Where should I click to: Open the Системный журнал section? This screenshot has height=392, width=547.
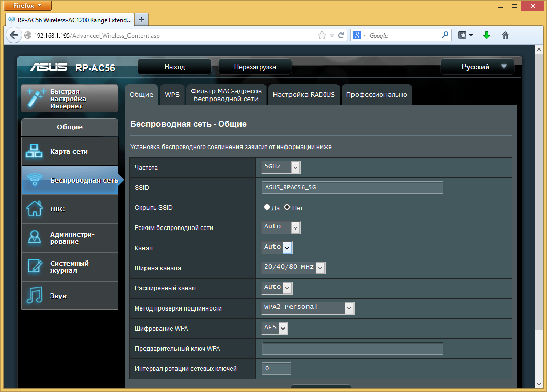[x=70, y=267]
